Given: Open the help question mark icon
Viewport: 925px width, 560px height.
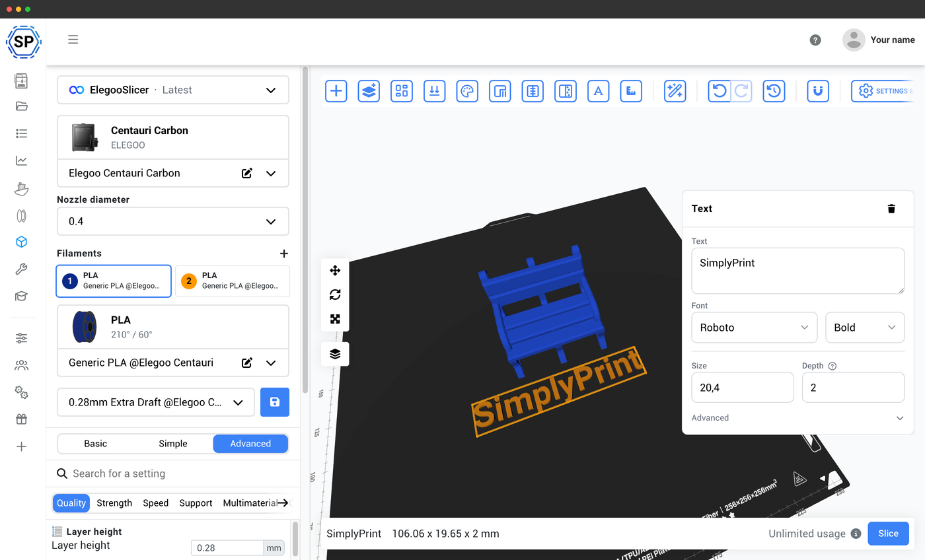Looking at the screenshot, I should coord(815,40).
